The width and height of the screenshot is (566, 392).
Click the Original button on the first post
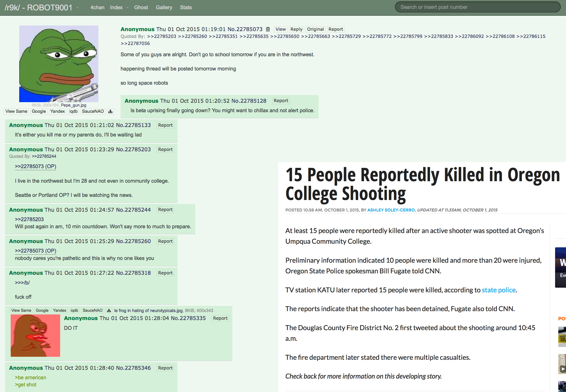315,29
